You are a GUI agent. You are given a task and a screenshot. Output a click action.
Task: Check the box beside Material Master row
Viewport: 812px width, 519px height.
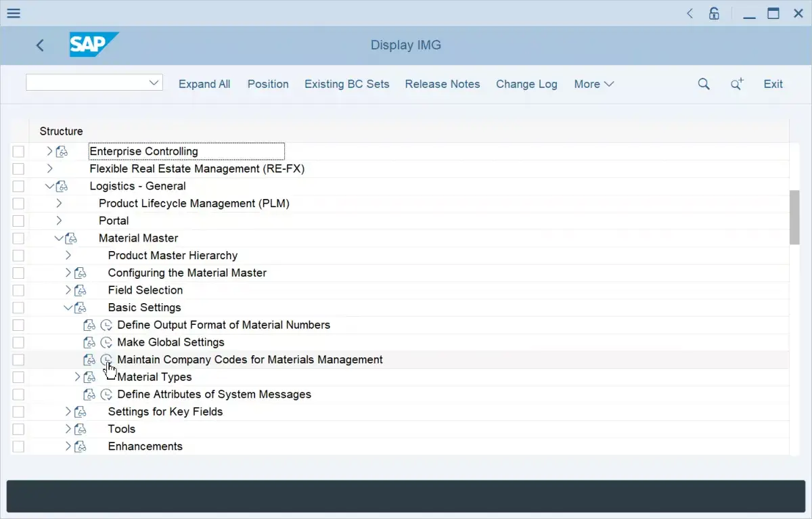(18, 238)
